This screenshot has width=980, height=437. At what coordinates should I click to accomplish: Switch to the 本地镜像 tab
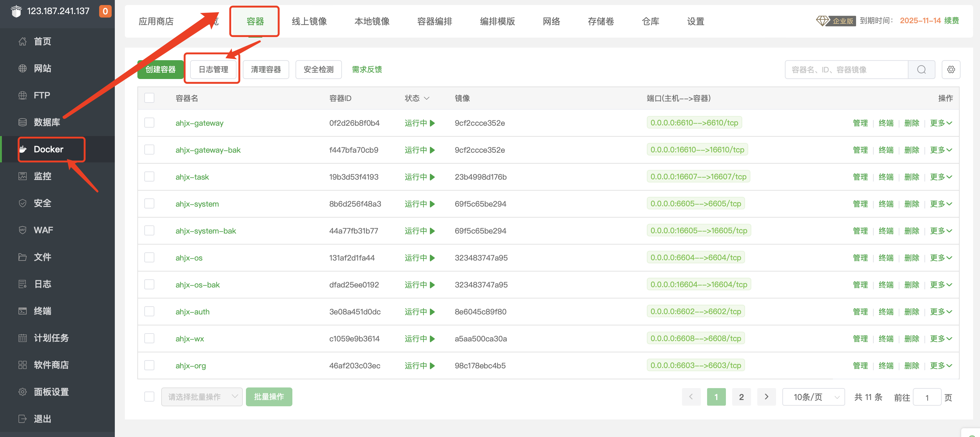pos(372,22)
